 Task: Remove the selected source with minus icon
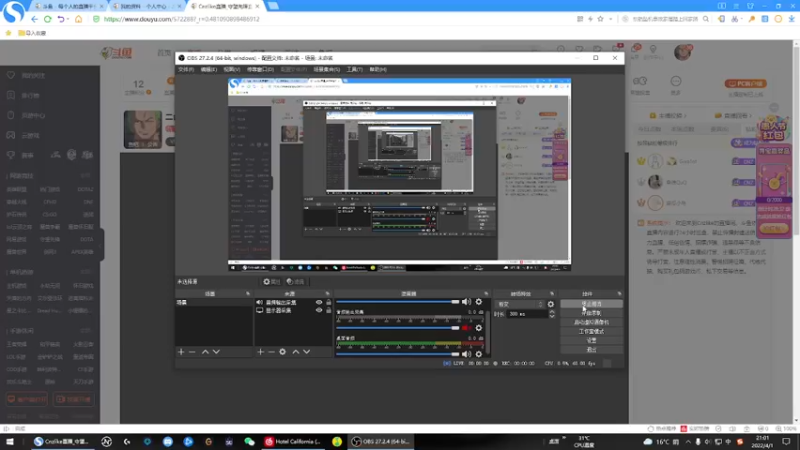tap(271, 352)
